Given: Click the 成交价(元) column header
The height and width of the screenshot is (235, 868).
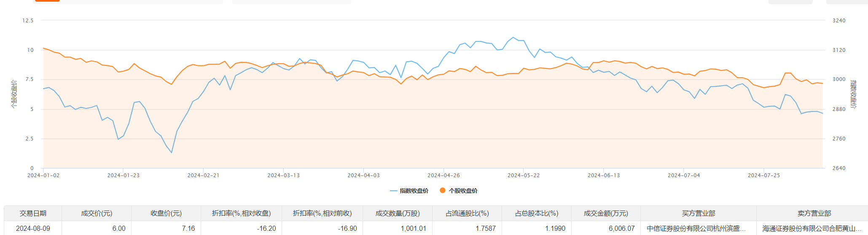Looking at the screenshot, I should (97, 213).
